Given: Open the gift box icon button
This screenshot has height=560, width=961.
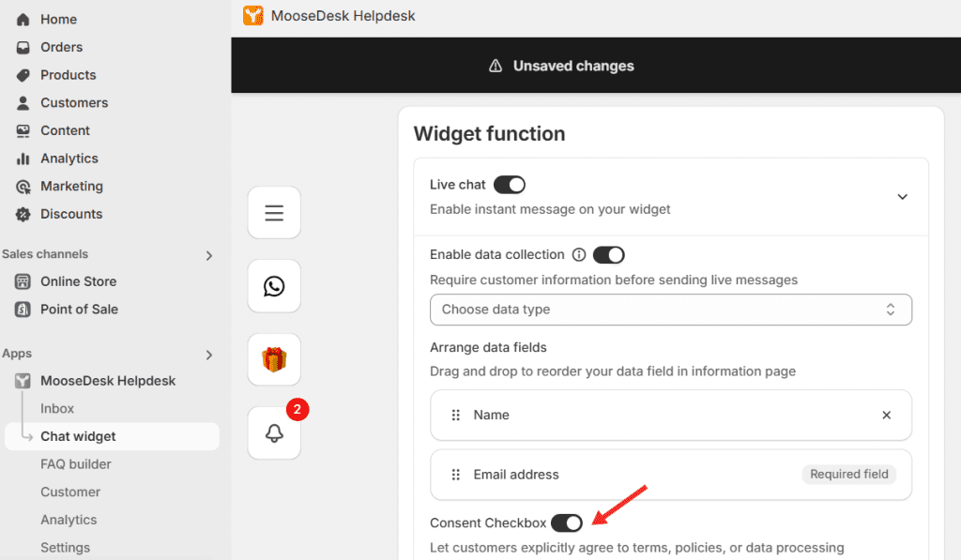Looking at the screenshot, I should point(274,359).
